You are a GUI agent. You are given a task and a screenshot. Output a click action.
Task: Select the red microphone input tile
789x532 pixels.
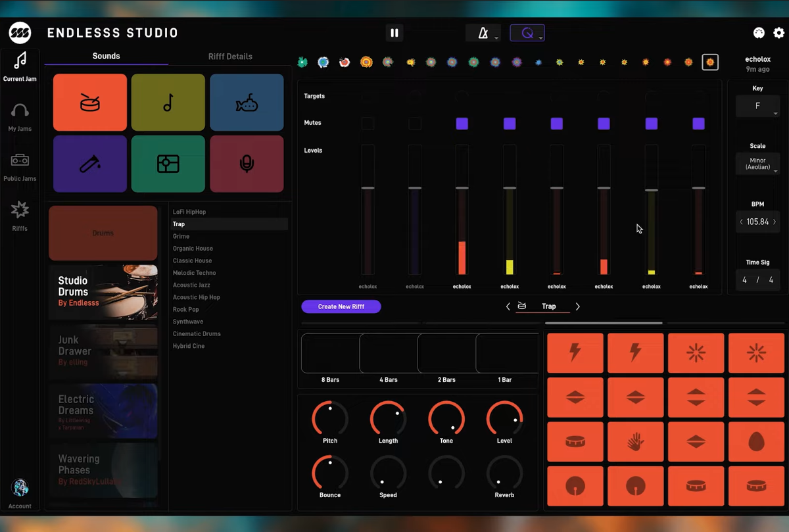coord(247,164)
